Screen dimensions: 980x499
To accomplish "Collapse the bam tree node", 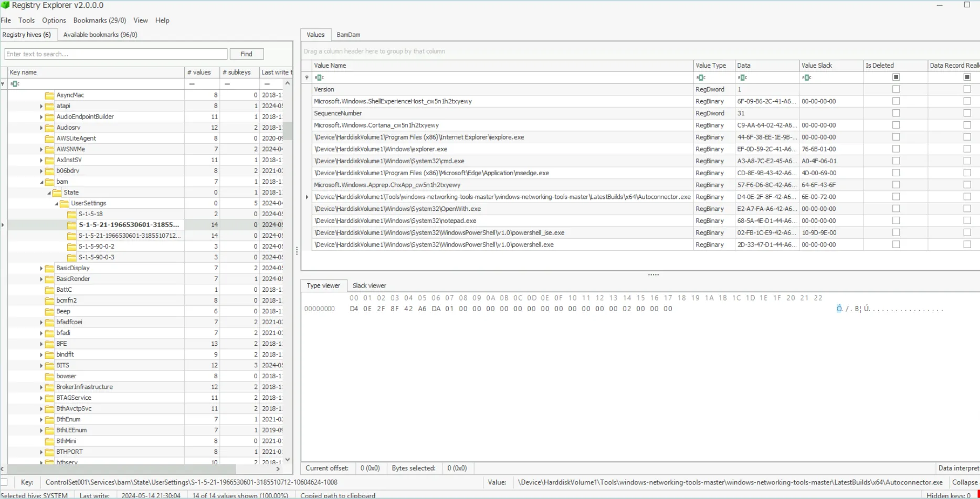I will tap(41, 181).
